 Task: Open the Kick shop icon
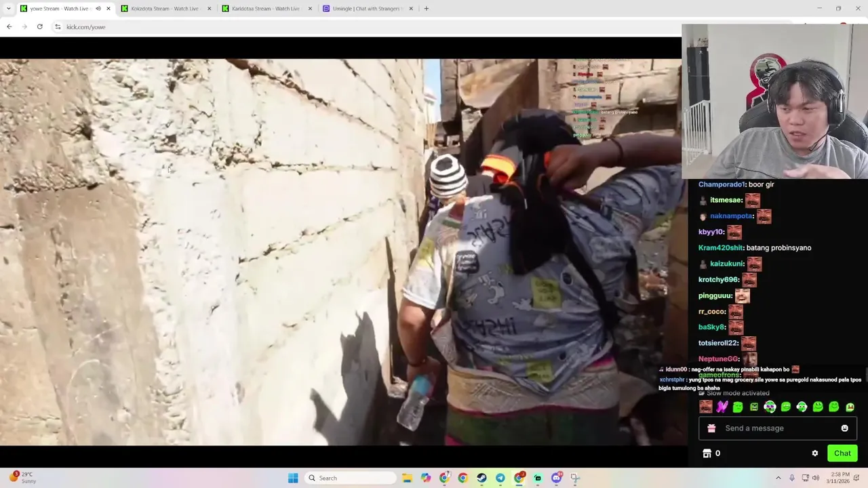tap(707, 453)
